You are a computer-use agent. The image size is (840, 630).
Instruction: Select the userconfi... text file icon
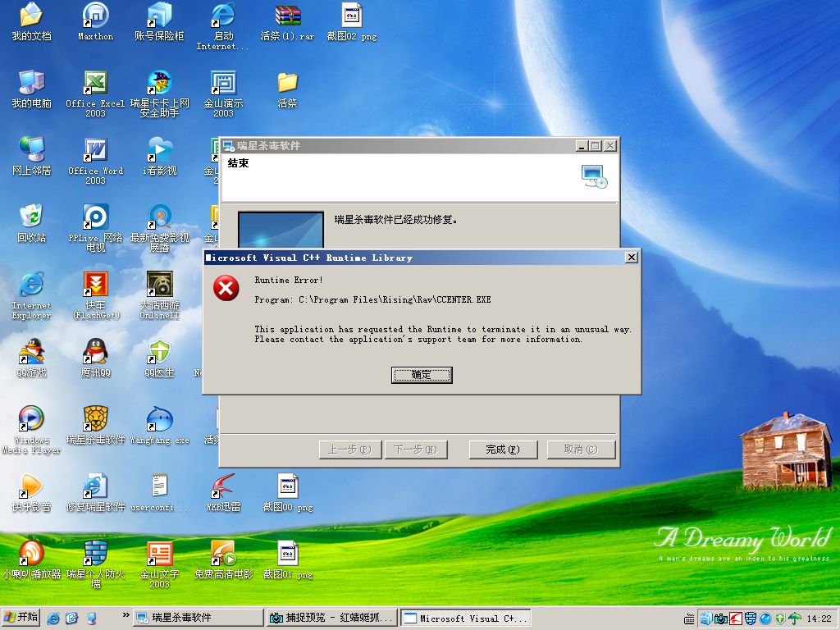point(159,493)
